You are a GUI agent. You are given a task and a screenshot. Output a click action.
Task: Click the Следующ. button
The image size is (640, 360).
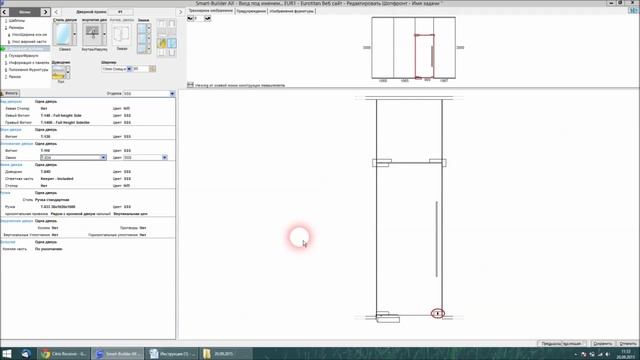click(575, 344)
